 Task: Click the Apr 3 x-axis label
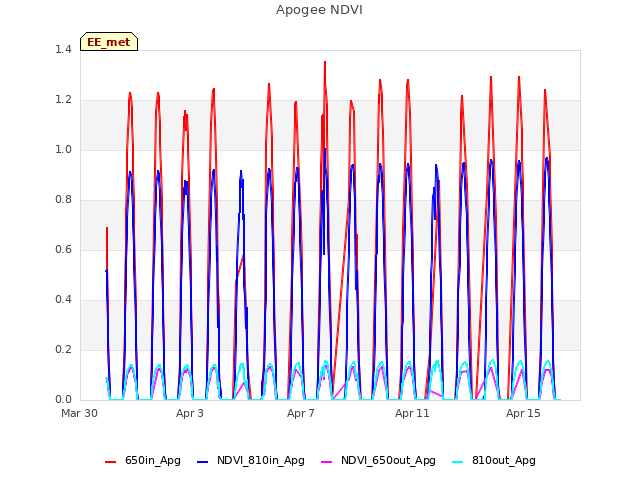pos(190,413)
